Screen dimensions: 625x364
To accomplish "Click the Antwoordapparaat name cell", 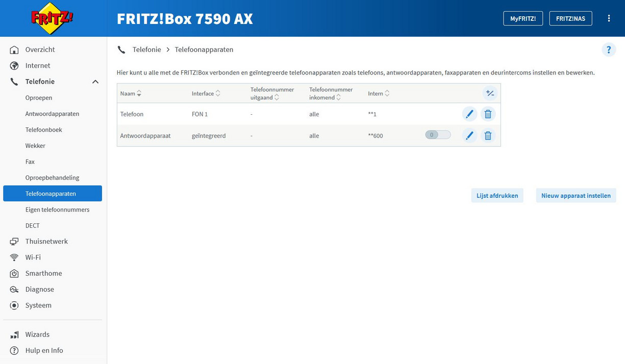I will [145, 136].
